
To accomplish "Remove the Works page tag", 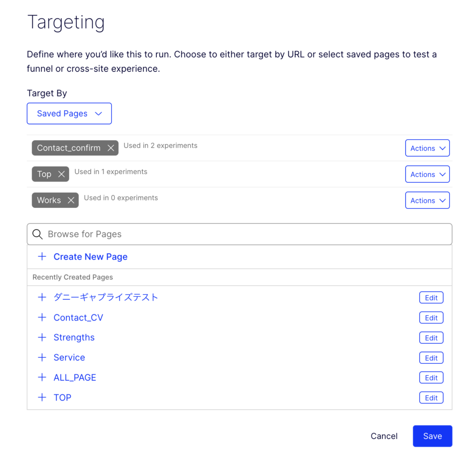I will [x=71, y=200].
